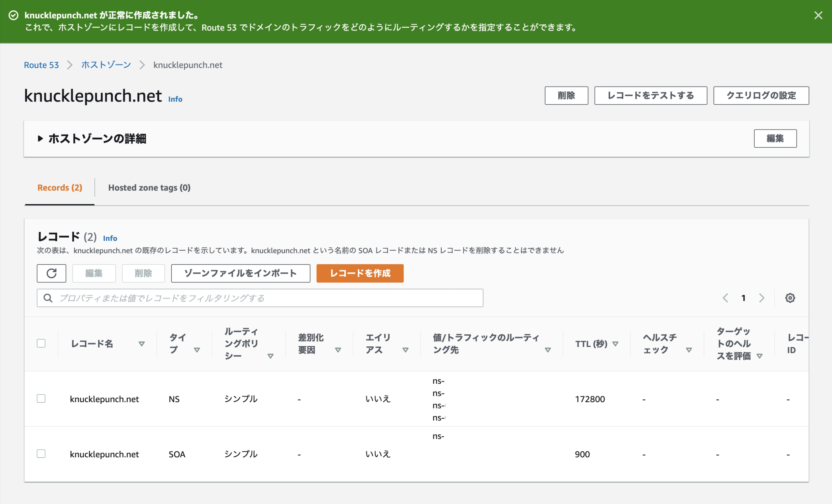The width and height of the screenshot is (832, 504).
Task: Click TTL value 900
Action: [582, 454]
